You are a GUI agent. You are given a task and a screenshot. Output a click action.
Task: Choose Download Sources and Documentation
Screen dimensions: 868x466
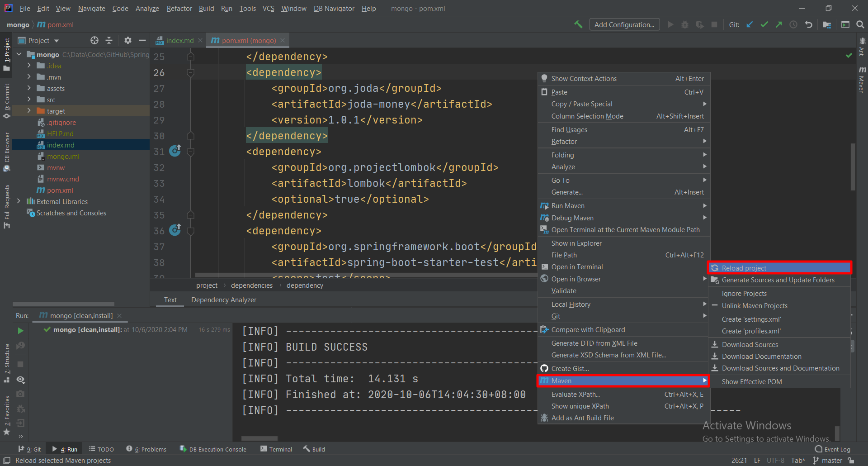[779, 368]
